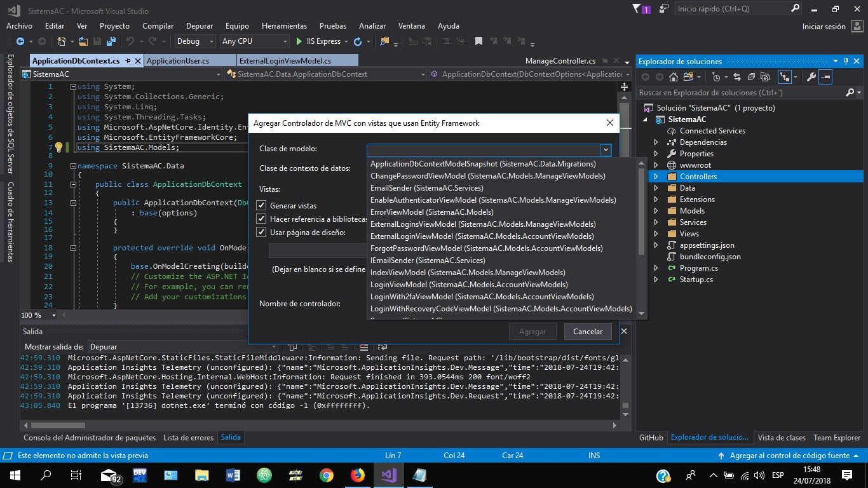The image size is (868, 488).
Task: Uncheck the Generar vistas checkbox
Action: click(x=261, y=205)
